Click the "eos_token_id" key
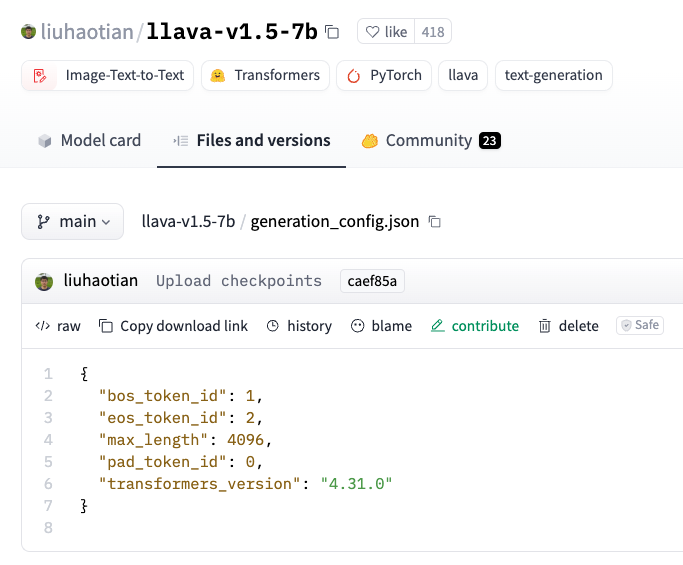683x565 pixels. 162,418
